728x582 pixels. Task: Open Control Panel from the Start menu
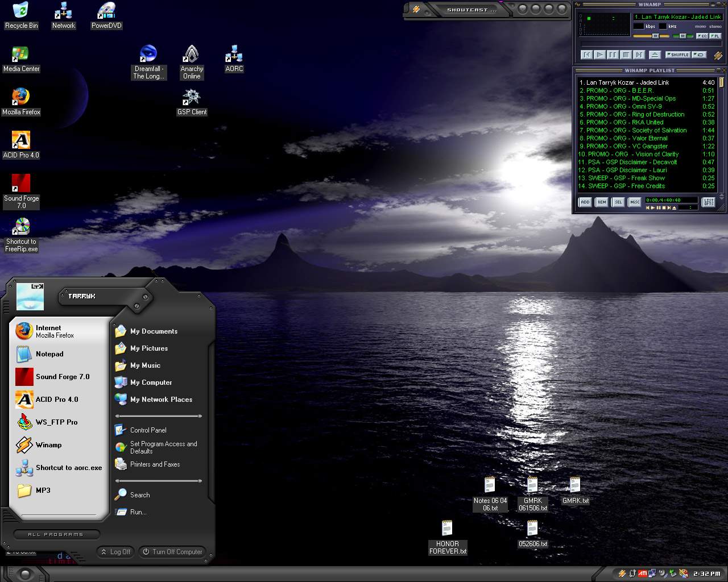(148, 430)
